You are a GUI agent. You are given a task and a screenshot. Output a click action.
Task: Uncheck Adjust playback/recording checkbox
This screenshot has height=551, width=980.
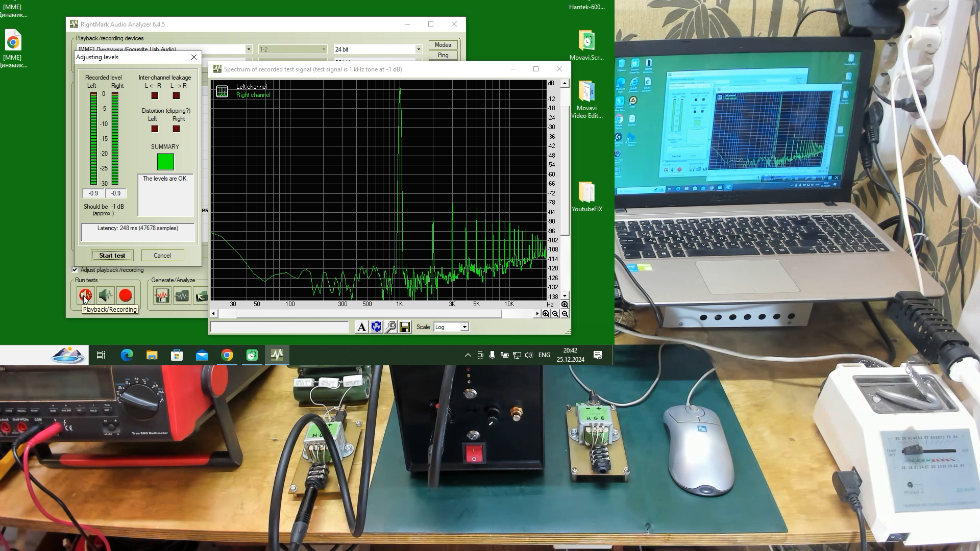(75, 270)
